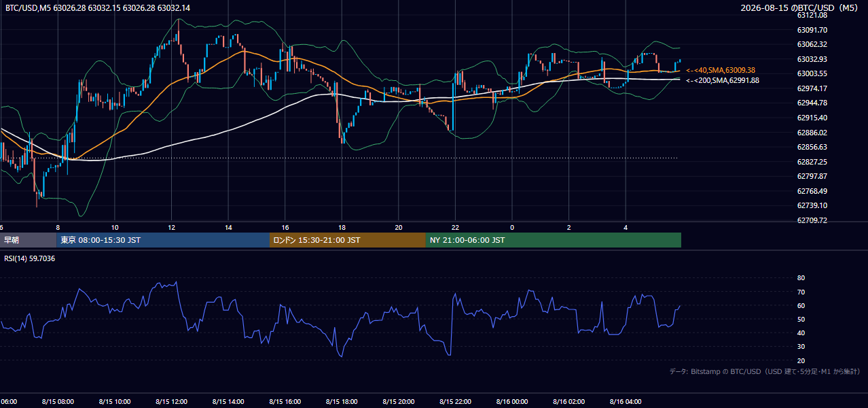Click hour label 12 on chart time axis
The image size is (868, 408).
[x=172, y=227]
